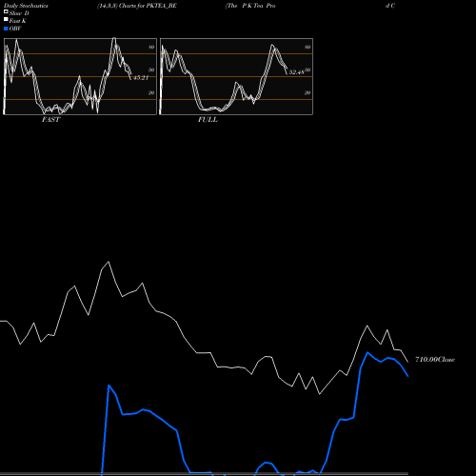The height and width of the screenshot is (476, 476).
Task: Click the 'Fast K' legend text
Action: click(x=18, y=21)
